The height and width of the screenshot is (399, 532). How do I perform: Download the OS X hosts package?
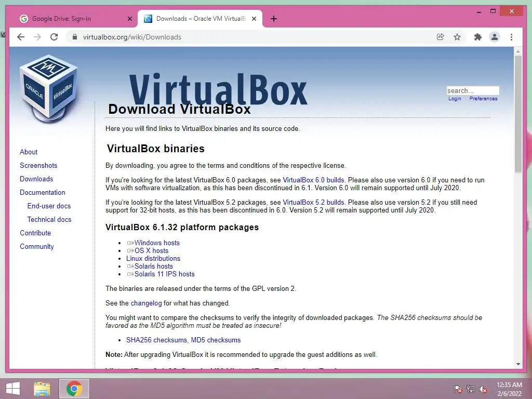(x=151, y=251)
